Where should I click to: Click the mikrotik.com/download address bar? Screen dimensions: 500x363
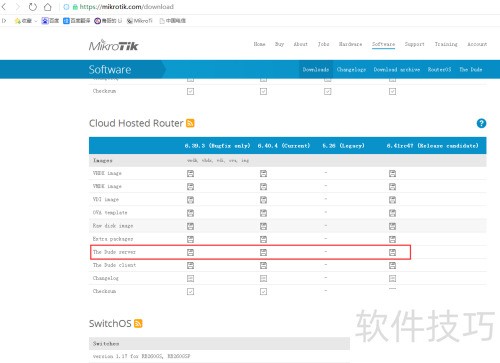127,7
